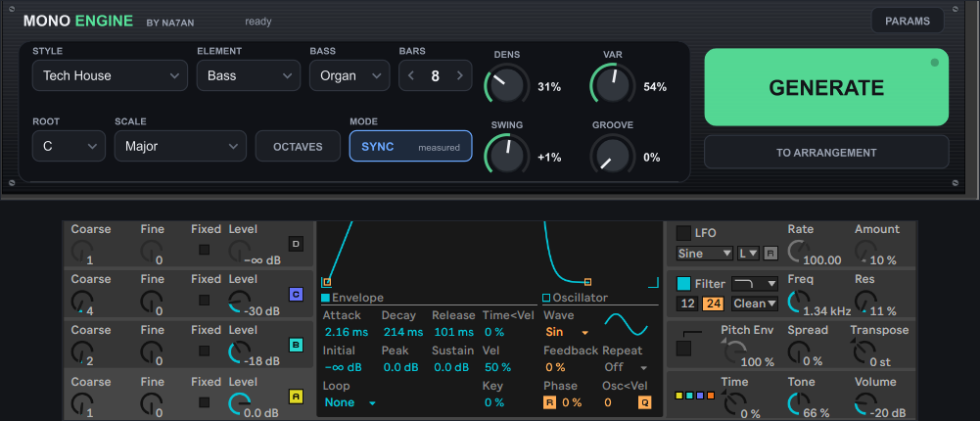The image size is (980, 421).
Task: Click the Filter Res knob
Action: (864, 302)
